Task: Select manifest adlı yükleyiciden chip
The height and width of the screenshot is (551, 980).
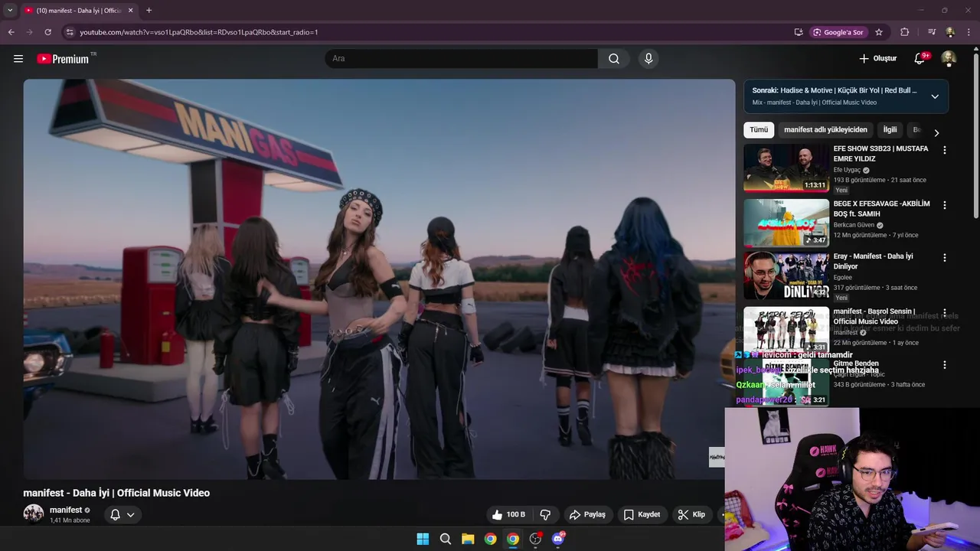Action: [825, 130]
